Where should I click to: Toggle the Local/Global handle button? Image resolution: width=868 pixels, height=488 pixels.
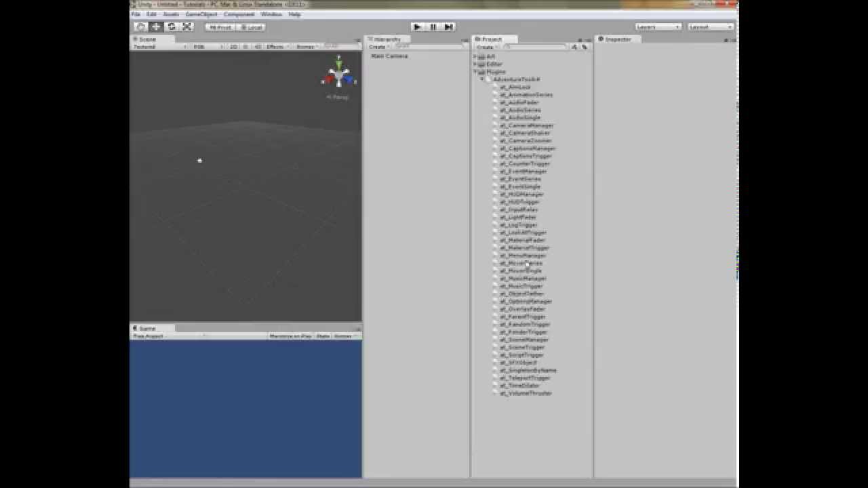251,27
